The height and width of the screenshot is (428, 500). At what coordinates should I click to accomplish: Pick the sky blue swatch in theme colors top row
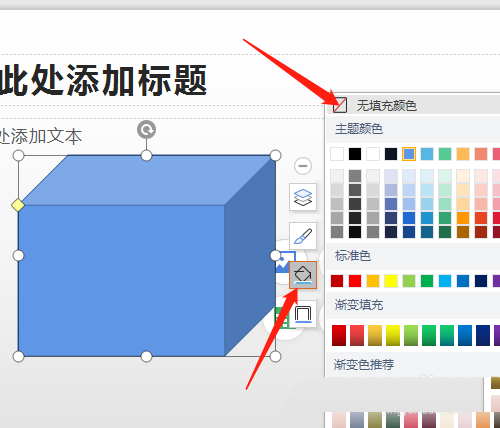click(427, 154)
